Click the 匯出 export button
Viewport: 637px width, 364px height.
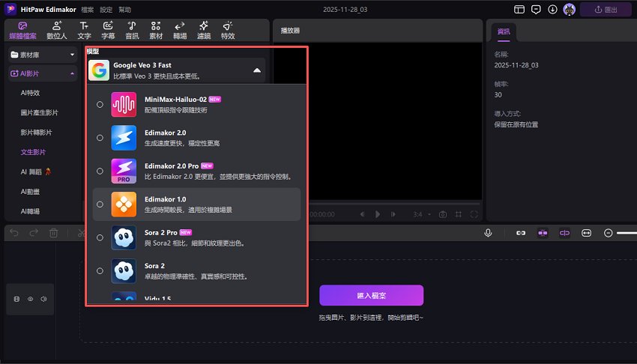[x=606, y=9]
